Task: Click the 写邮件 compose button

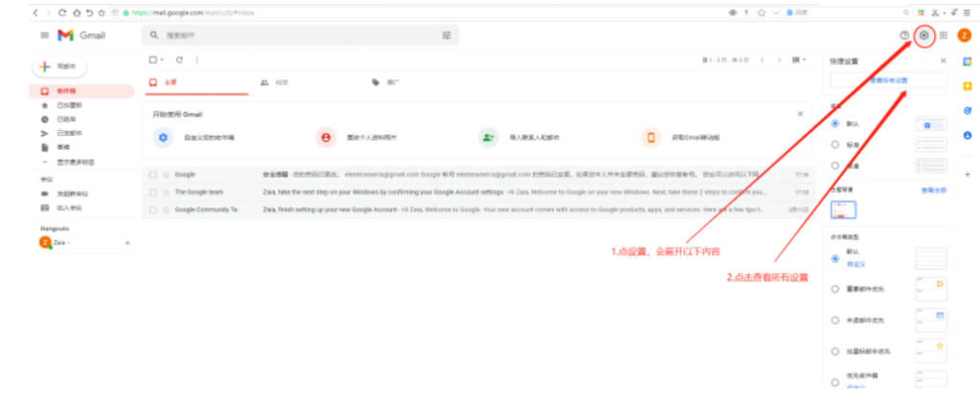Action: point(59,67)
